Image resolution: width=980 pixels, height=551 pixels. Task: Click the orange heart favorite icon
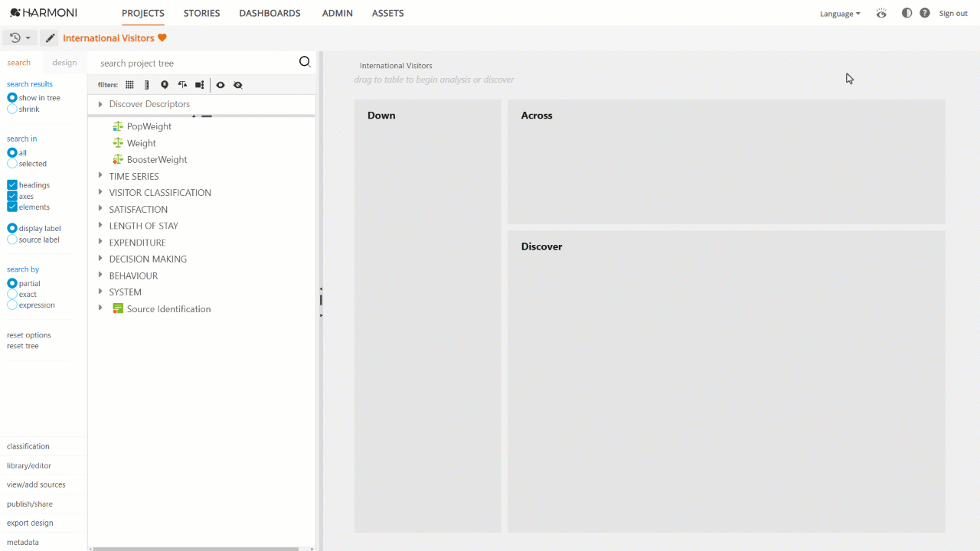[162, 37]
